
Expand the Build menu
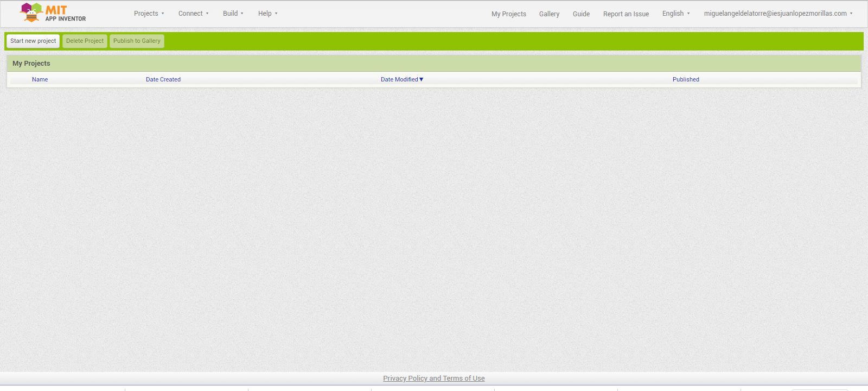coord(233,14)
